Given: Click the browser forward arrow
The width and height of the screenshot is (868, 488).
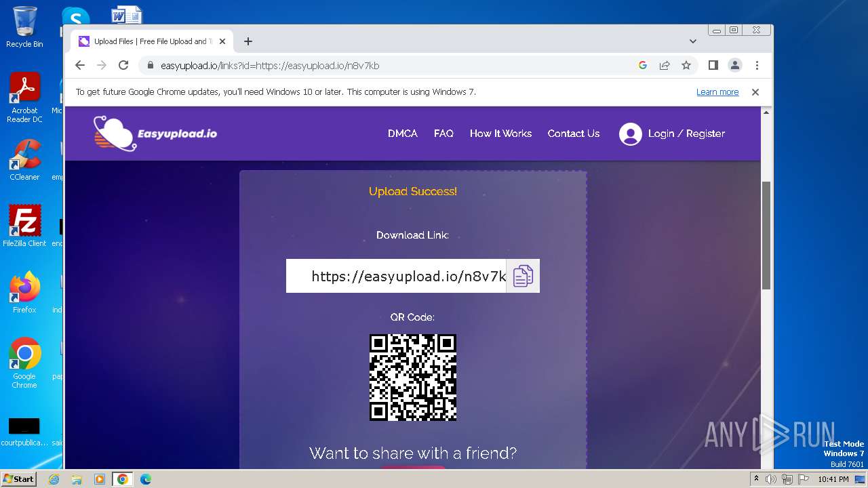Looking at the screenshot, I should (x=102, y=65).
